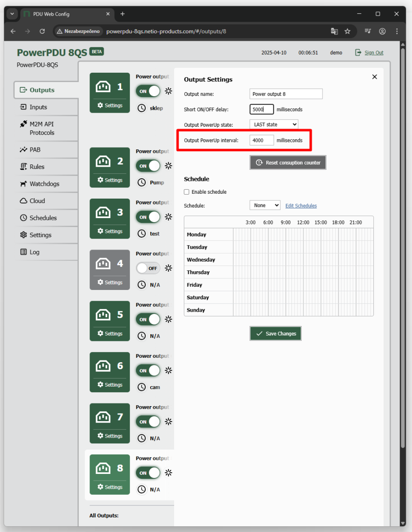Click the schedule clock icon beside test
This screenshot has width=412, height=532.
point(141,234)
